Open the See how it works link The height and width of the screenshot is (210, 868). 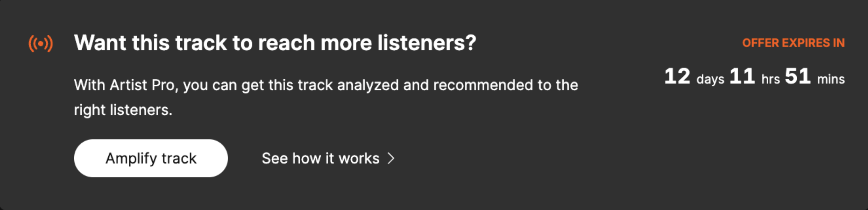(320, 159)
